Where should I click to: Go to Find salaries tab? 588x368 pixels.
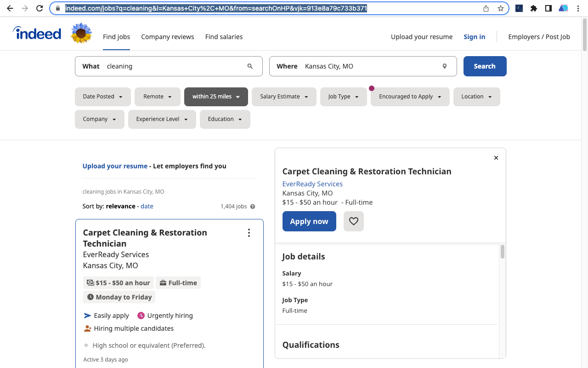(x=224, y=37)
